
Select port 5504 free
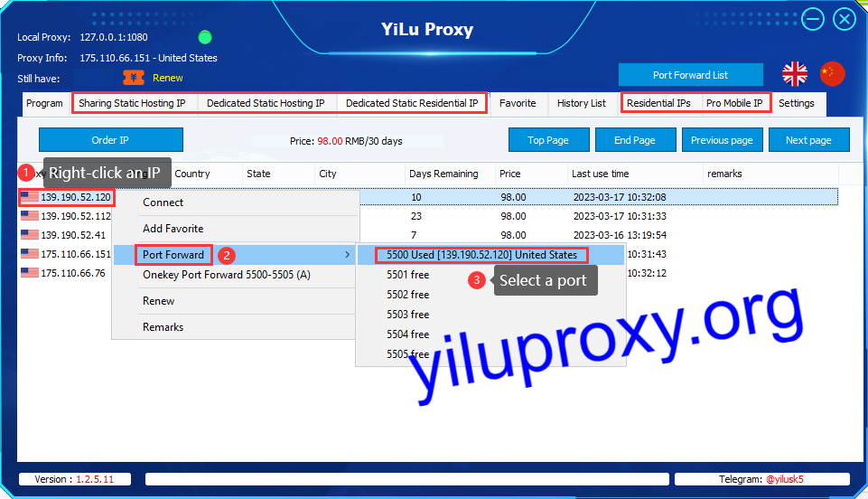[490, 334]
